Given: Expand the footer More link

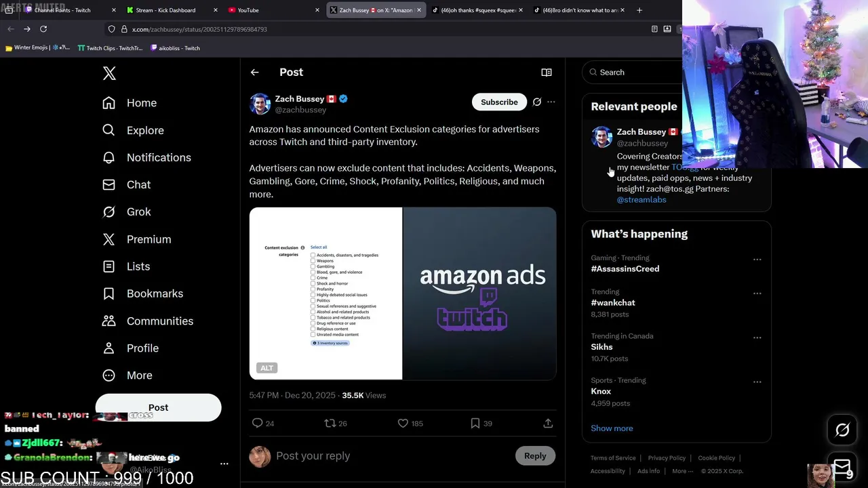Looking at the screenshot, I should (682, 471).
